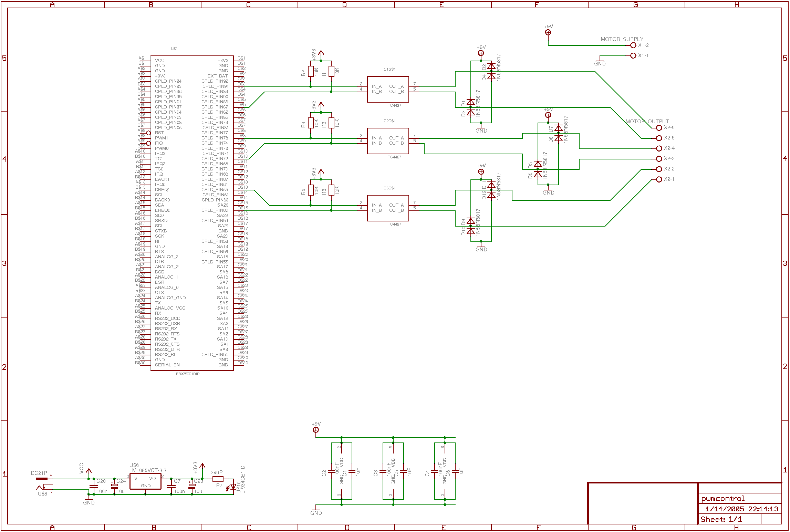Select the IC1G$1 TC4427 driver symbol

tap(388, 89)
